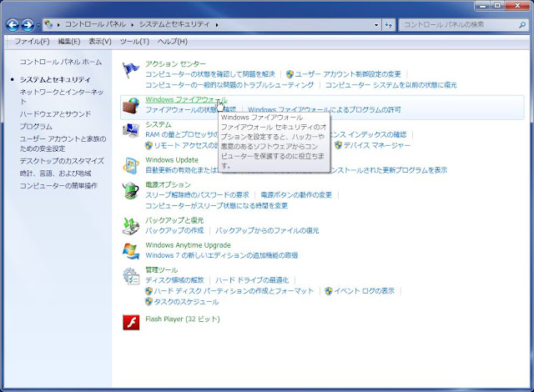The height and width of the screenshot is (392, 534).
Task: Click shield icon beside リモート アクセス link
Action: click(x=149, y=145)
